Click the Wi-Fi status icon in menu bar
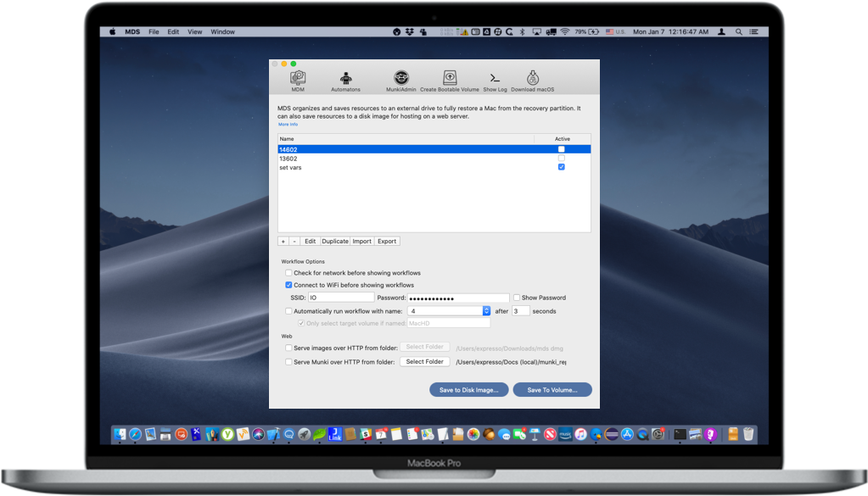868x496 pixels. coord(564,31)
